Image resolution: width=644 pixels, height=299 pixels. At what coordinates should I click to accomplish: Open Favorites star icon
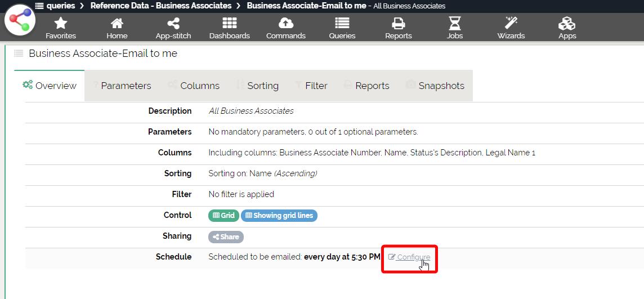tap(61, 24)
